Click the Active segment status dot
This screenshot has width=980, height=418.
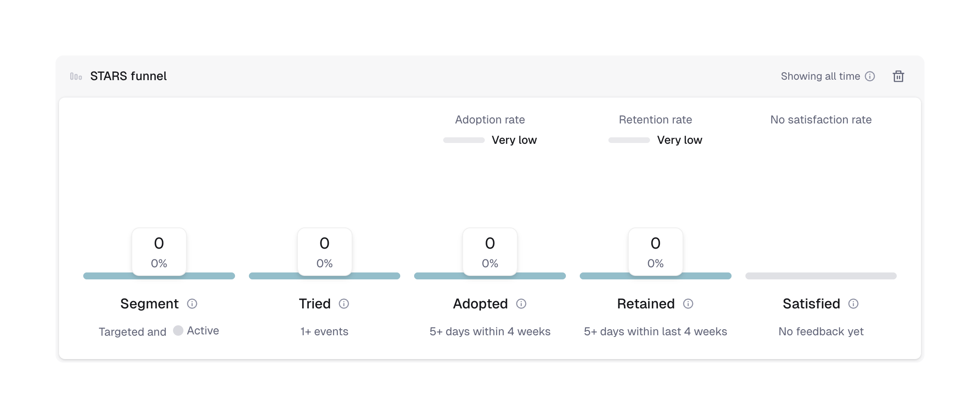(178, 331)
